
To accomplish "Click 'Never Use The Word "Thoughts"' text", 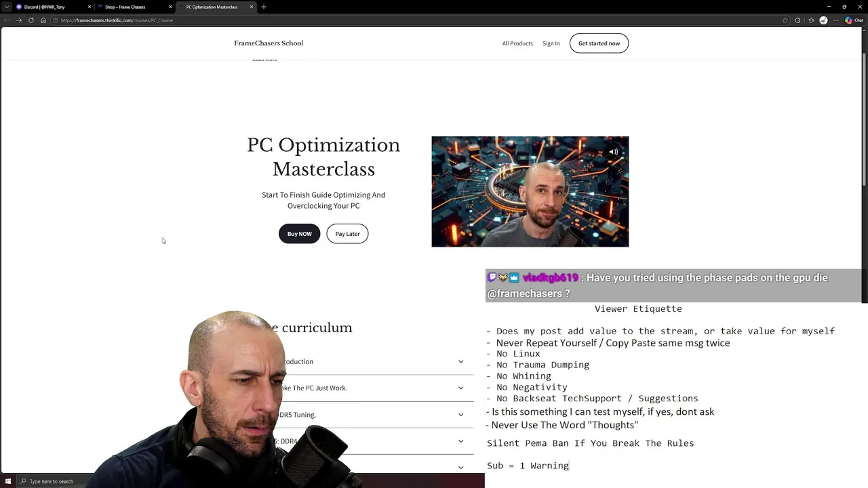I will pos(564,425).
